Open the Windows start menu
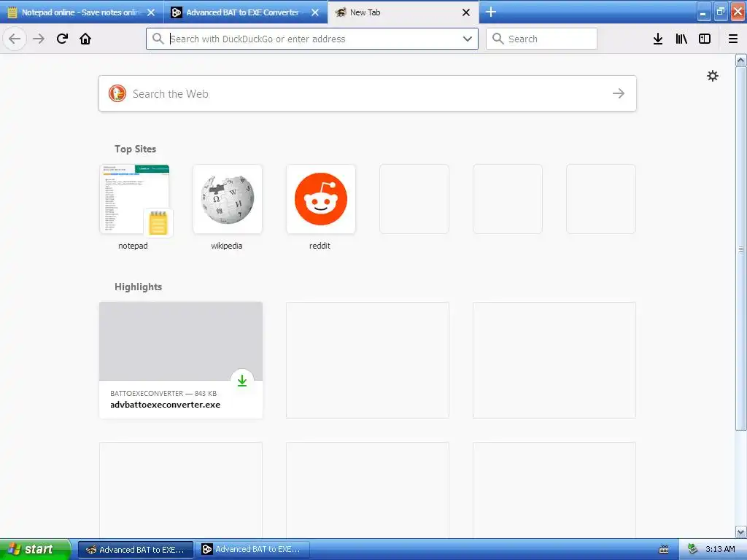 point(35,549)
